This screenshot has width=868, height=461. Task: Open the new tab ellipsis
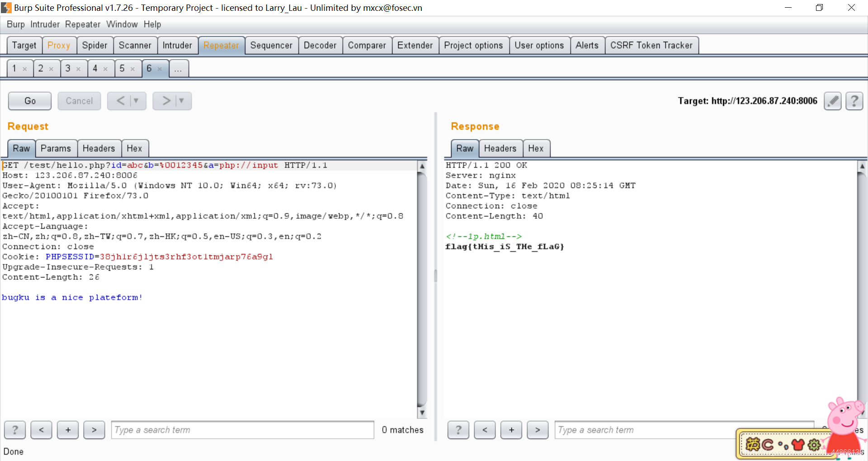(x=178, y=69)
